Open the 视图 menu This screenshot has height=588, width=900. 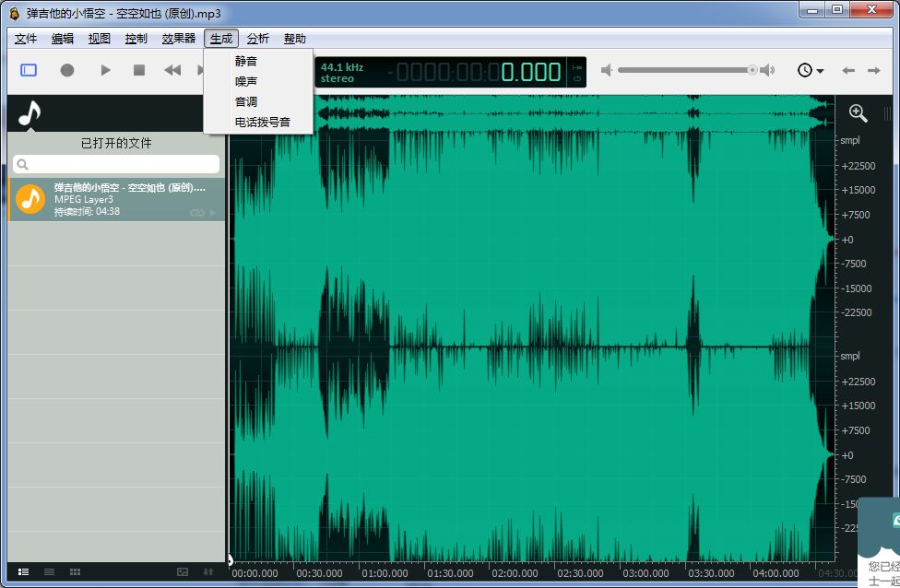click(100, 39)
